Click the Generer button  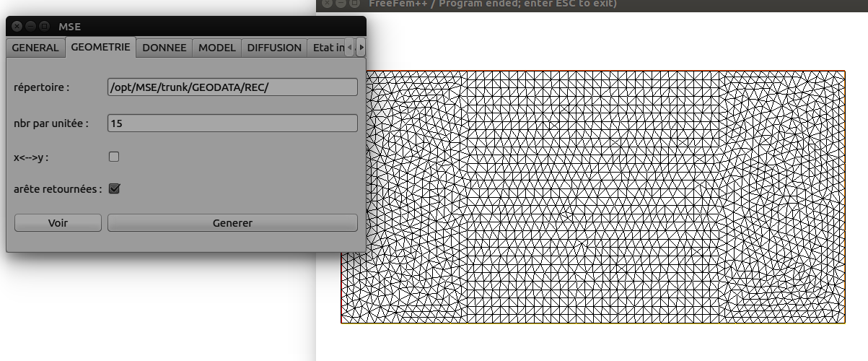(x=232, y=223)
